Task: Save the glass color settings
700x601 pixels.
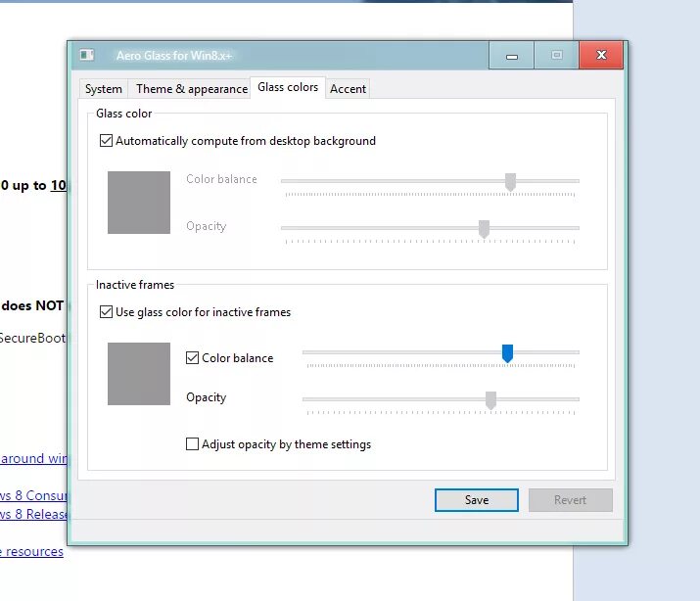Action: tap(477, 500)
